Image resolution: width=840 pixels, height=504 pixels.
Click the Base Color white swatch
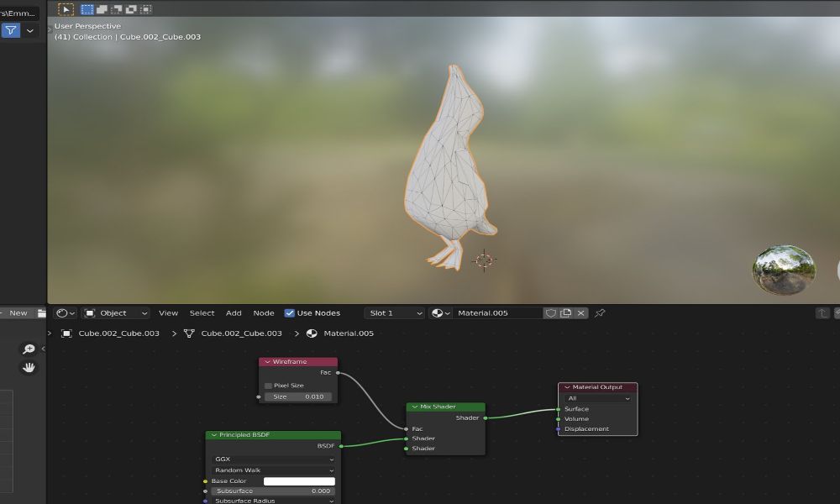coord(298,481)
